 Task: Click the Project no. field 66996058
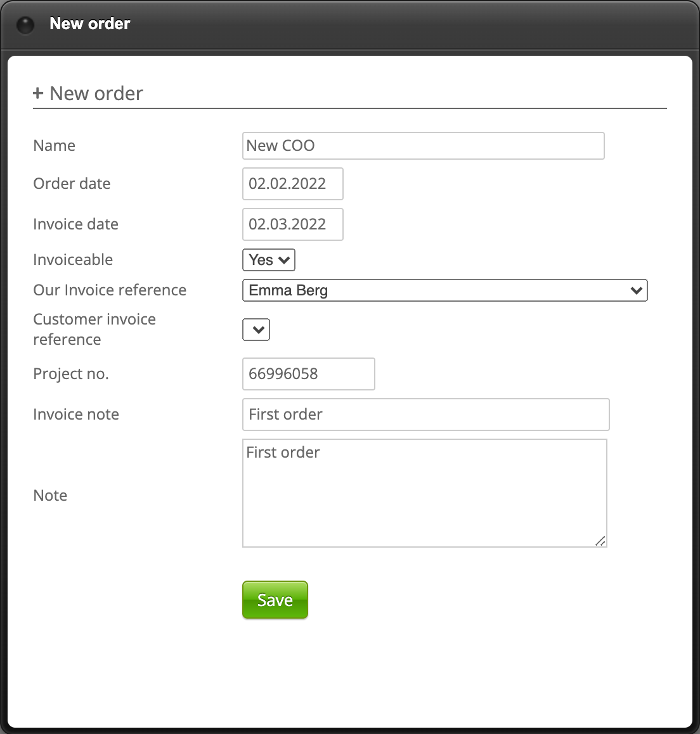tap(308, 374)
